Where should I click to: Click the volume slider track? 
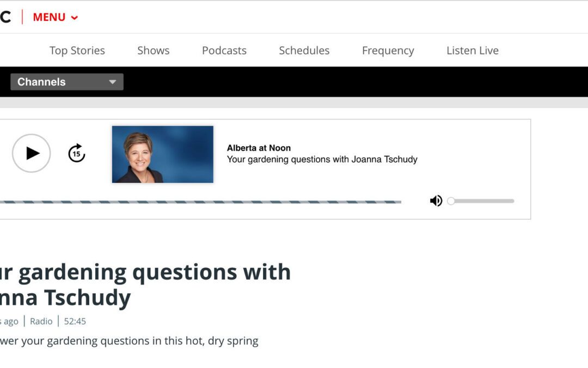[x=482, y=201]
